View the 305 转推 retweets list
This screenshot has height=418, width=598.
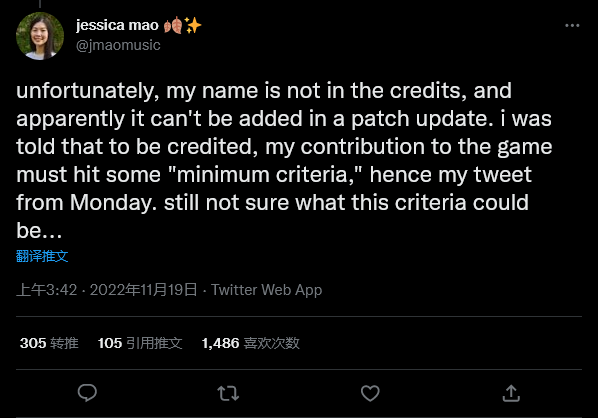(49, 343)
